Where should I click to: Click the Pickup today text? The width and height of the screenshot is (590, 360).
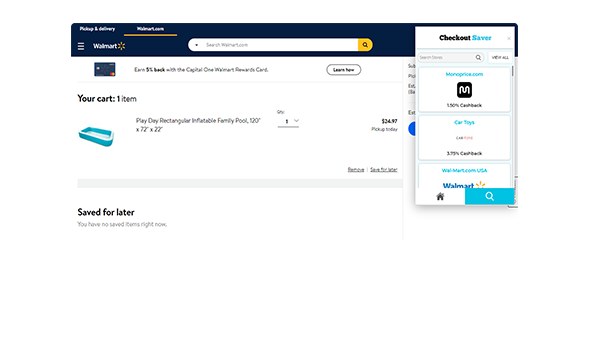[x=384, y=129]
